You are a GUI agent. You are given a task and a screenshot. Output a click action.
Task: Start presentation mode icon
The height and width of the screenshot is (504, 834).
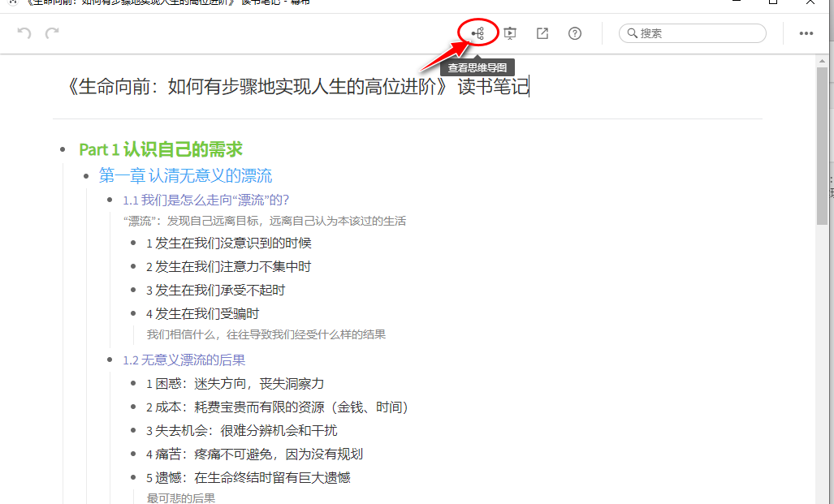tap(509, 33)
